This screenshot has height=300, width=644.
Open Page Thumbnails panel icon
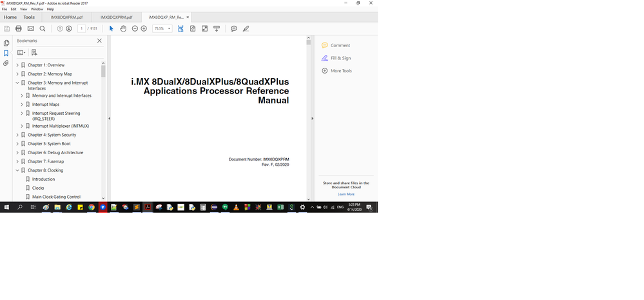pyautogui.click(x=6, y=43)
